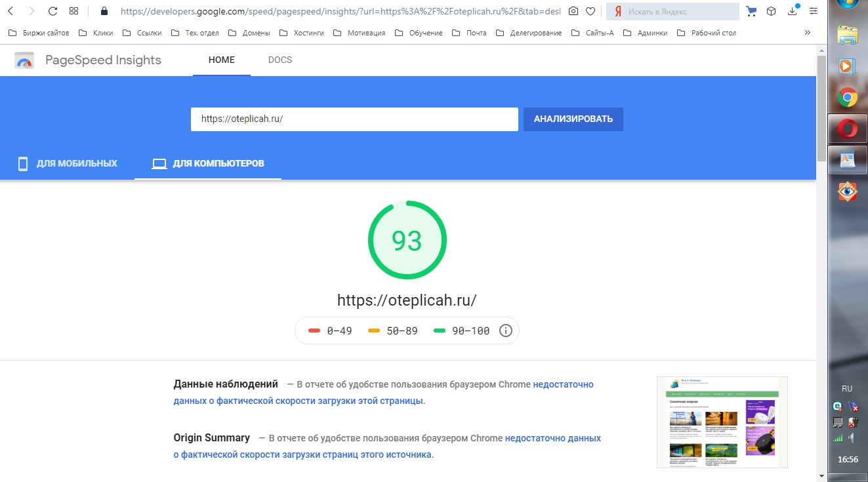Check the network signal tray icon
The image size is (868, 482).
click(838, 437)
